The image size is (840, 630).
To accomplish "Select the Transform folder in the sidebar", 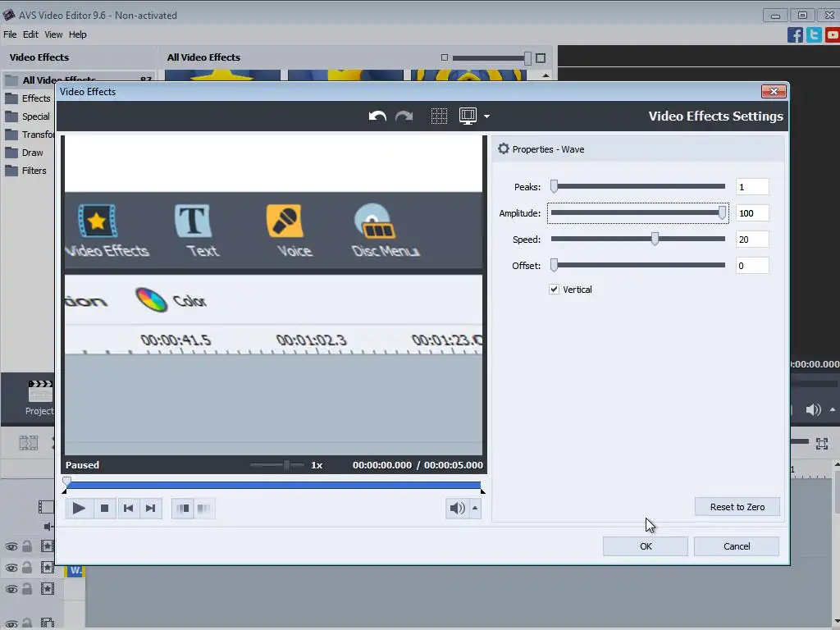I will coord(29,135).
